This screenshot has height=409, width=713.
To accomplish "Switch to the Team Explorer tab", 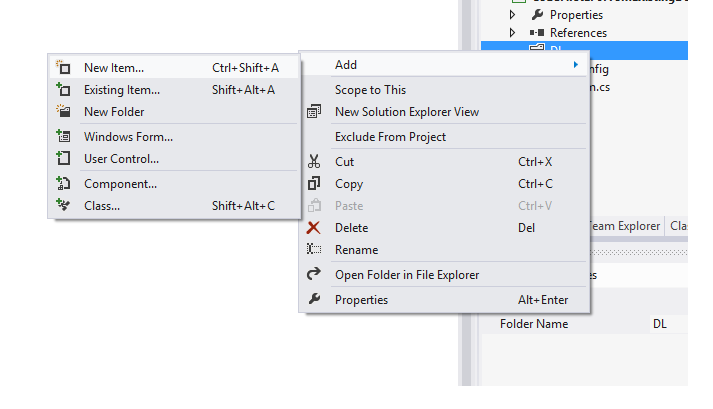I will (626, 227).
